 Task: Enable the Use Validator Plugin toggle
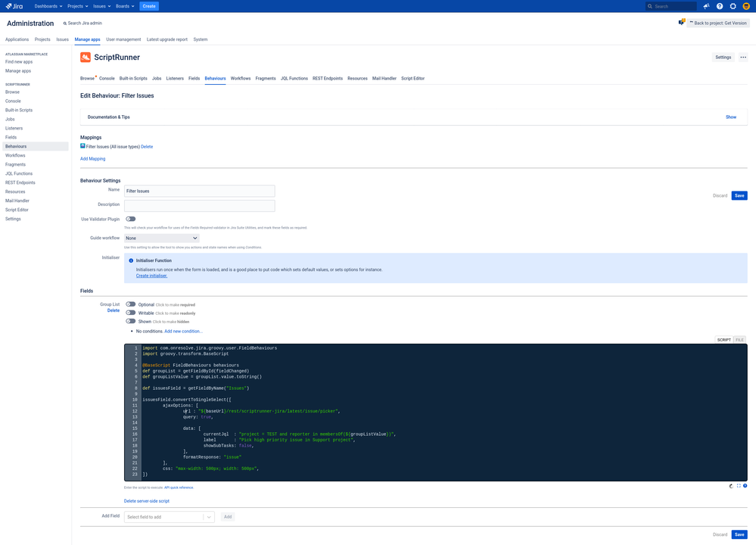pyautogui.click(x=130, y=219)
